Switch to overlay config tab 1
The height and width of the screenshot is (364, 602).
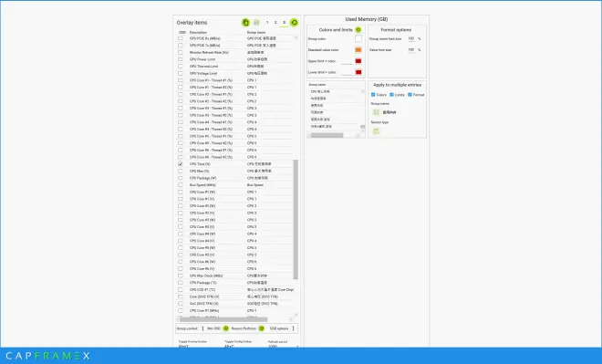(267, 23)
